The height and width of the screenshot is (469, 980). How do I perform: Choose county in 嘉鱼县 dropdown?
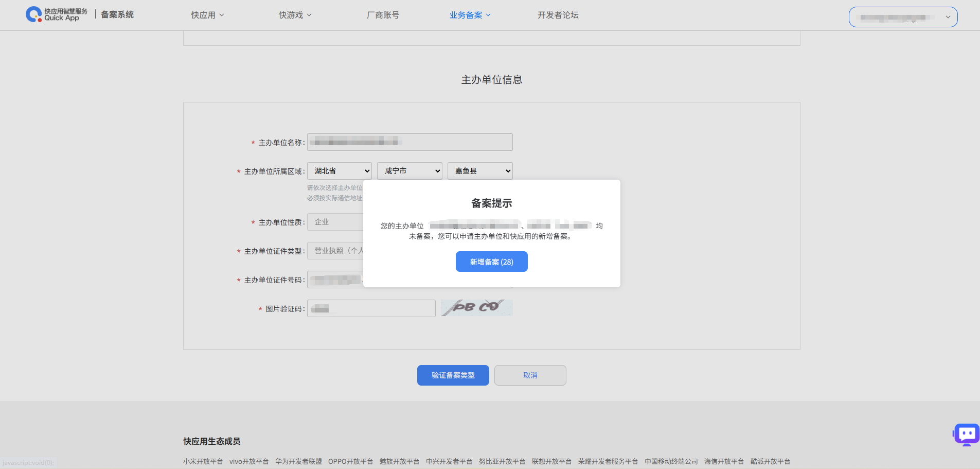[x=480, y=171]
